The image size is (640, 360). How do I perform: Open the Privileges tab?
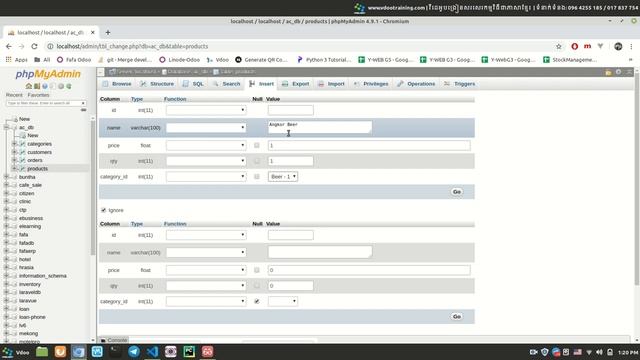coord(371,84)
